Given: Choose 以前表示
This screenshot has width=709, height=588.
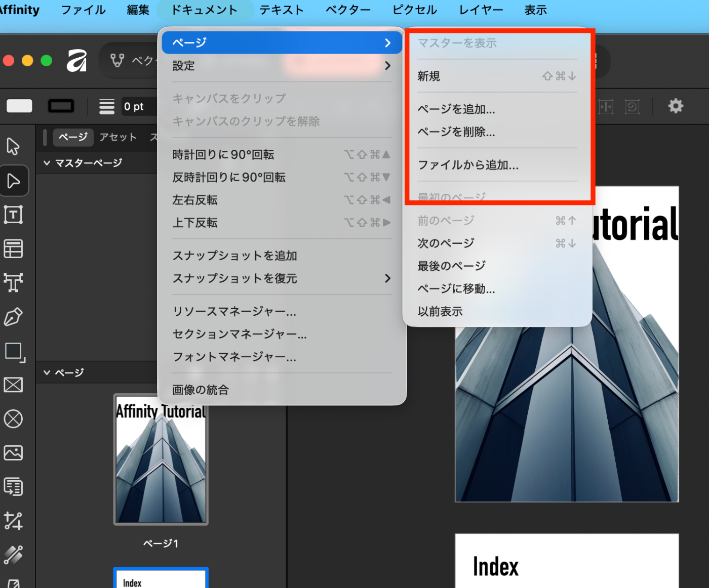Looking at the screenshot, I should coord(497,312).
